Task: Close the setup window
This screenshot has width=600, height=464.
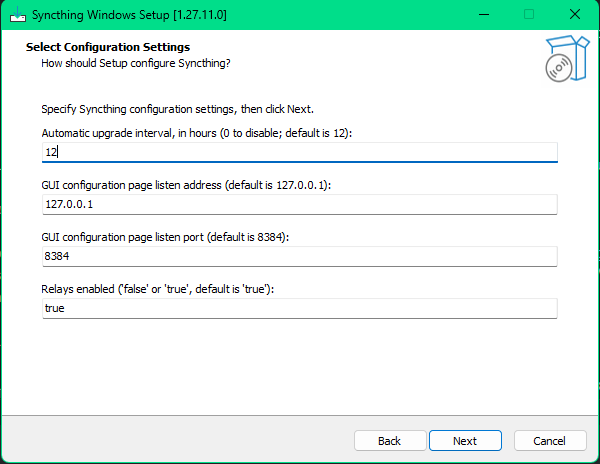Action: [x=575, y=15]
